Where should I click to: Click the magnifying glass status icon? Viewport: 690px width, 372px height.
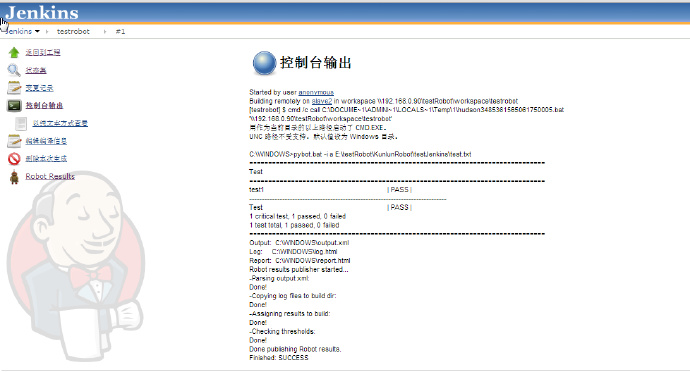pyautogui.click(x=14, y=70)
